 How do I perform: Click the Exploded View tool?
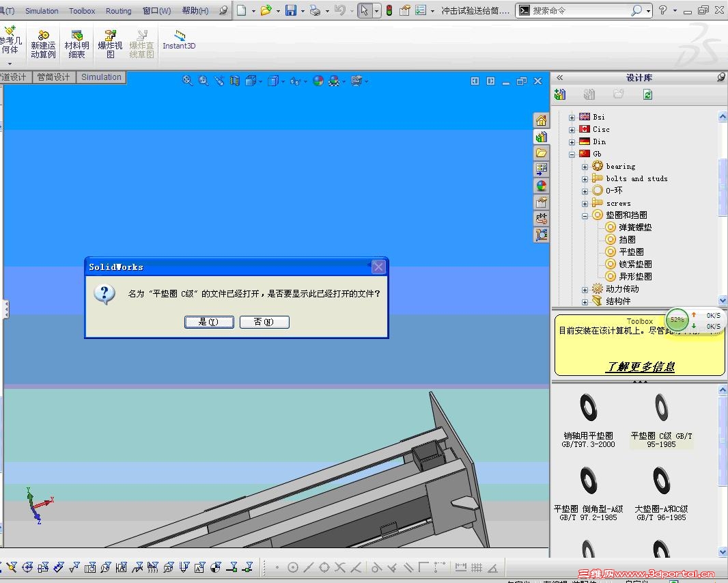[110, 44]
